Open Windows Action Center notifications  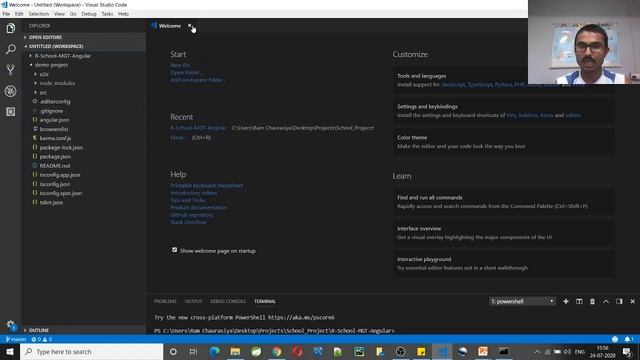(x=627, y=351)
